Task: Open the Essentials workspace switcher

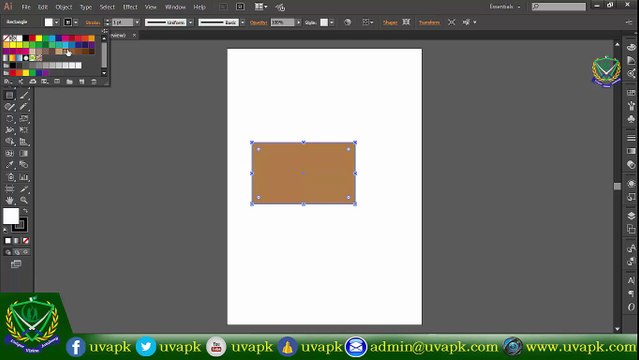Action: (x=505, y=7)
